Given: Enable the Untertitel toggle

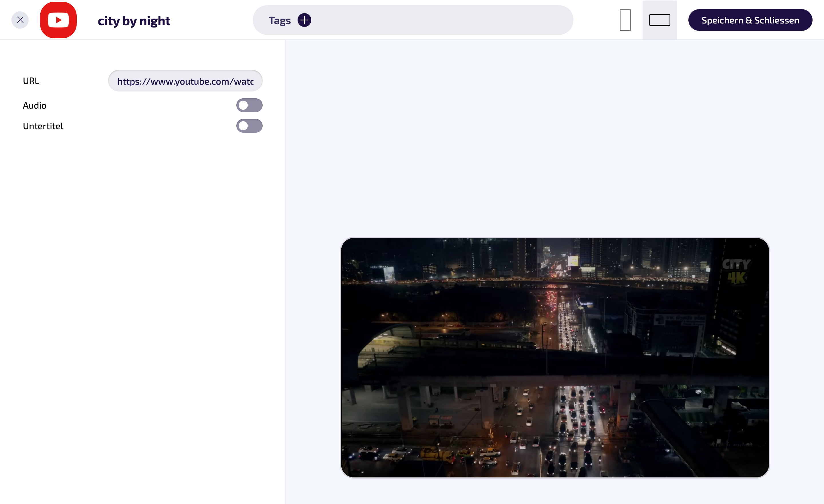Looking at the screenshot, I should coord(249,126).
